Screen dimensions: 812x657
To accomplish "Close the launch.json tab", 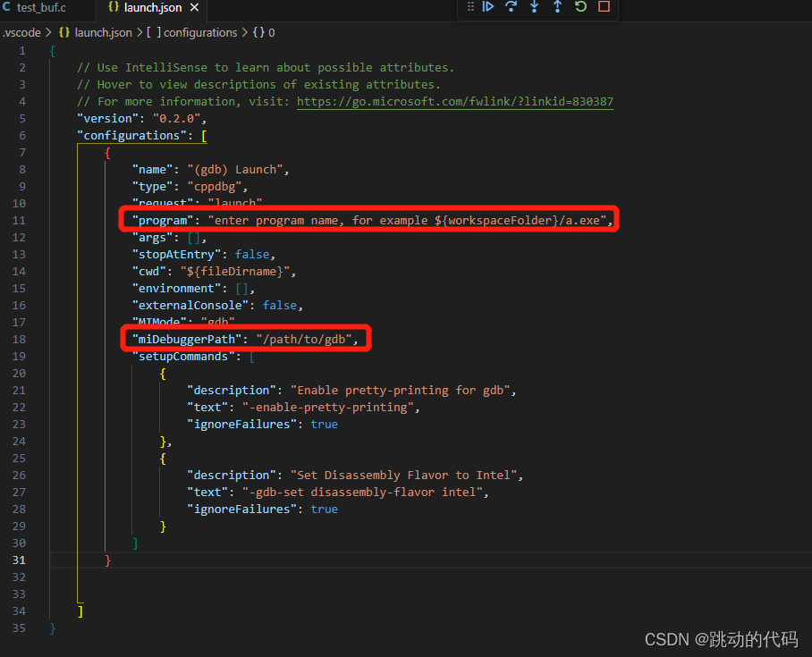I will coord(194,8).
